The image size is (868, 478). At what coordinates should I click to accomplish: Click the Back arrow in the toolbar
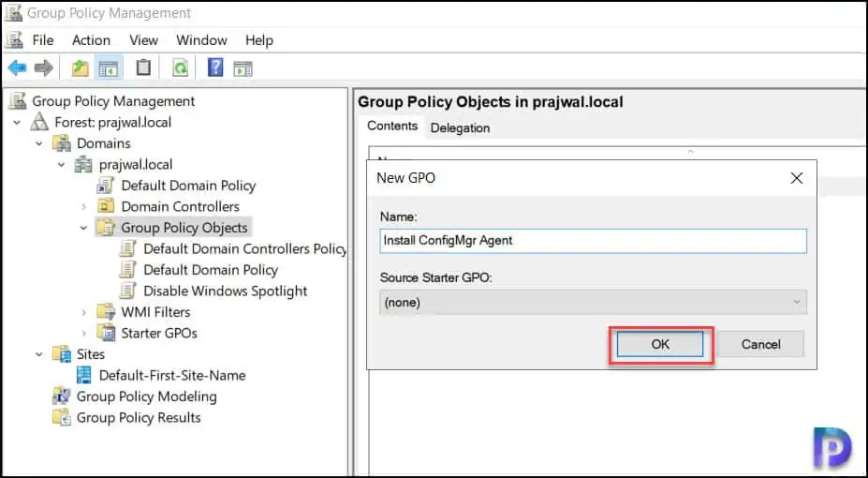17,67
